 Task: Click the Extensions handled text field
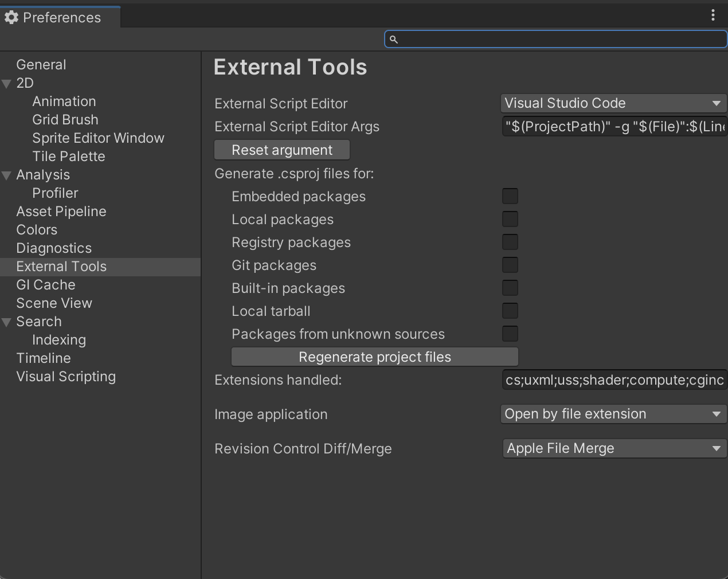[614, 380]
